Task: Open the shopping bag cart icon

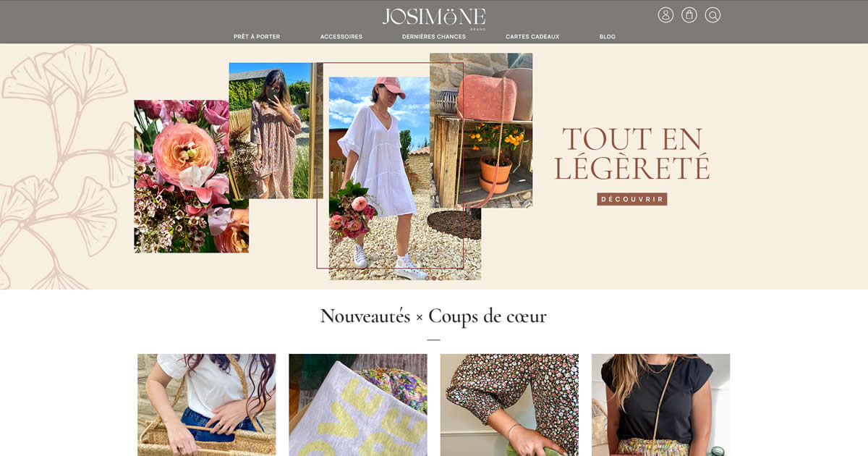Action: tap(689, 15)
